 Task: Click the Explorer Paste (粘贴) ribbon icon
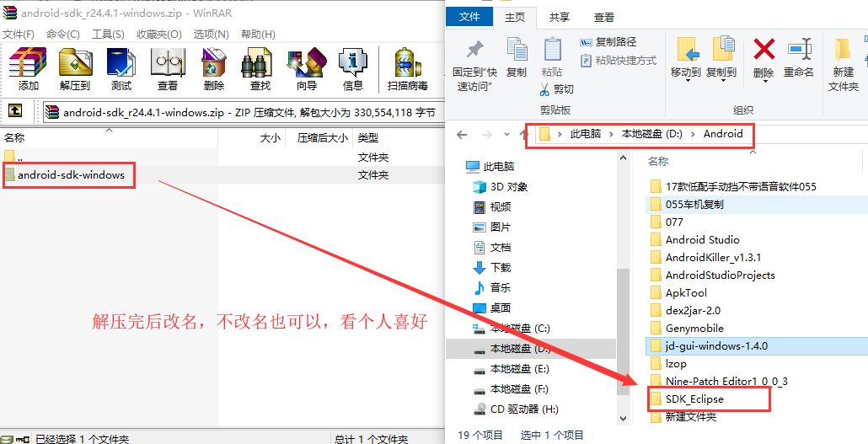553,50
